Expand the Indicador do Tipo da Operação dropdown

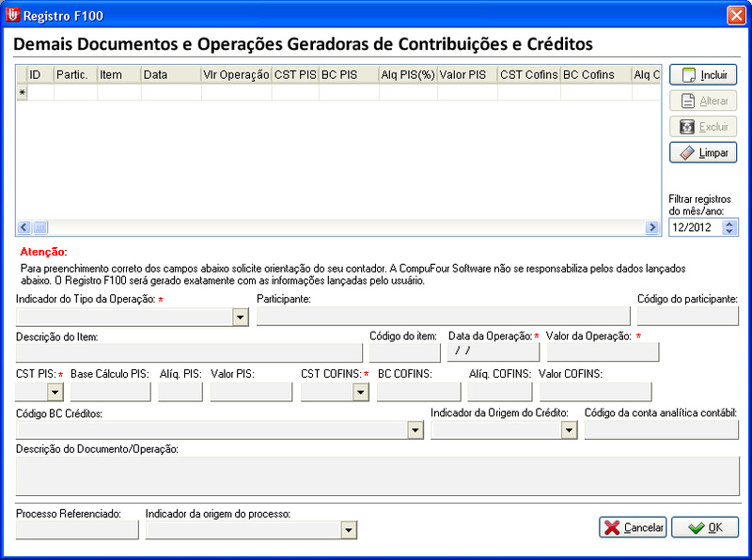240,318
